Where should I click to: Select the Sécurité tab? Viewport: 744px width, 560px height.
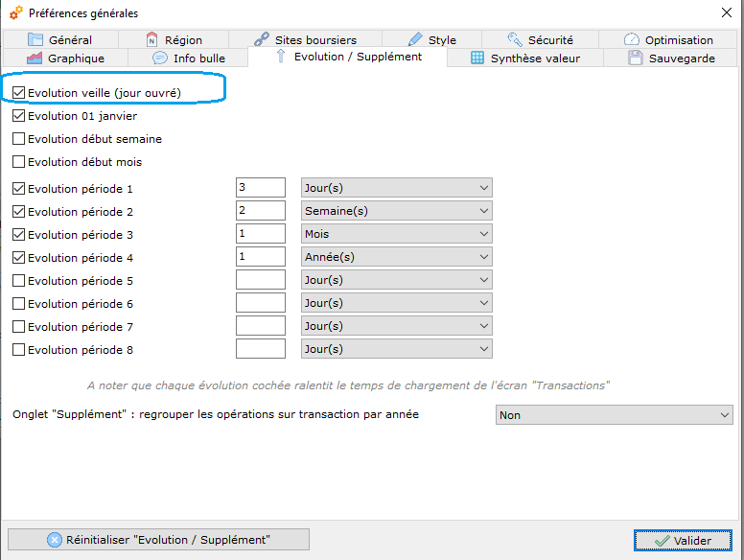(541, 40)
